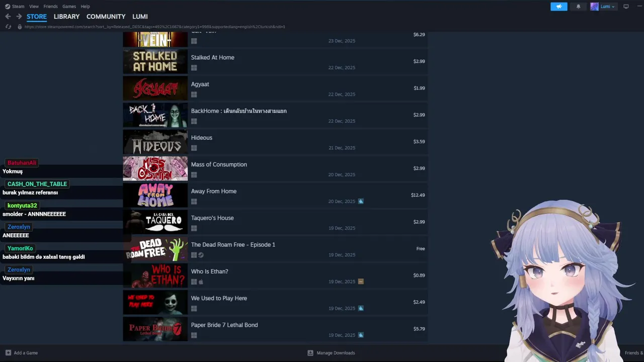
Task: Click the SteamOS icon under The Dead Roam Free
Action: click(x=201, y=255)
